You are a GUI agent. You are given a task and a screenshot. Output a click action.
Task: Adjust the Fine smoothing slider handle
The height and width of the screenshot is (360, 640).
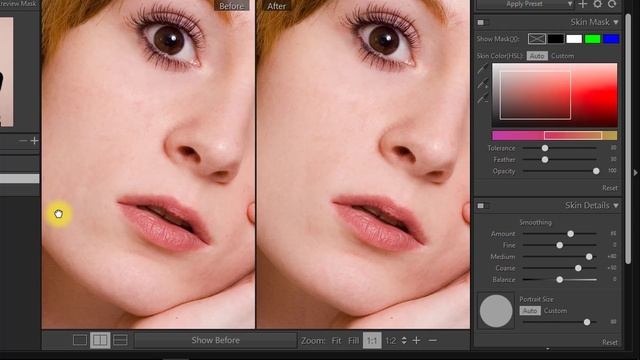560,245
